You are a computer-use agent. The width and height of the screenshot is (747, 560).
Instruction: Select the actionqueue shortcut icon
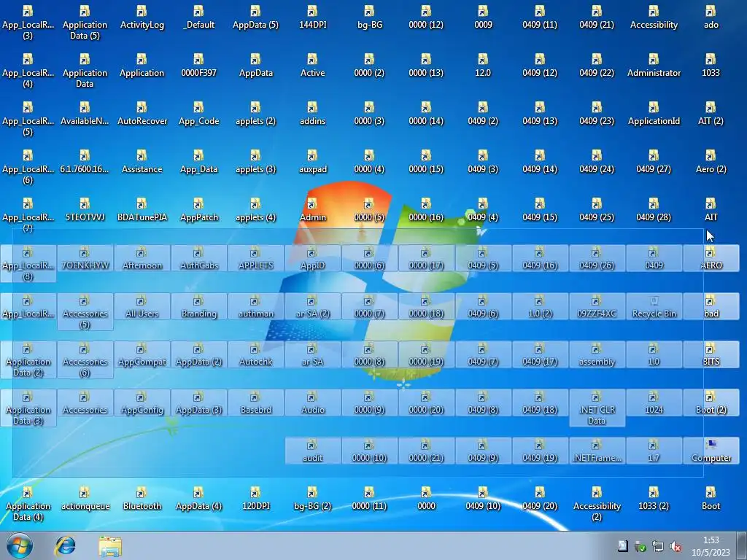[x=85, y=499]
